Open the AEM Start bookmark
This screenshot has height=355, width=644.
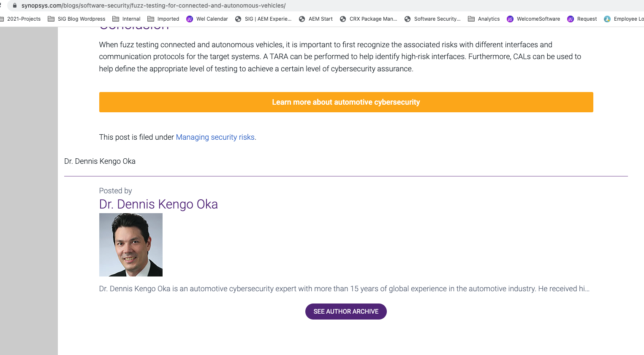pyautogui.click(x=315, y=19)
